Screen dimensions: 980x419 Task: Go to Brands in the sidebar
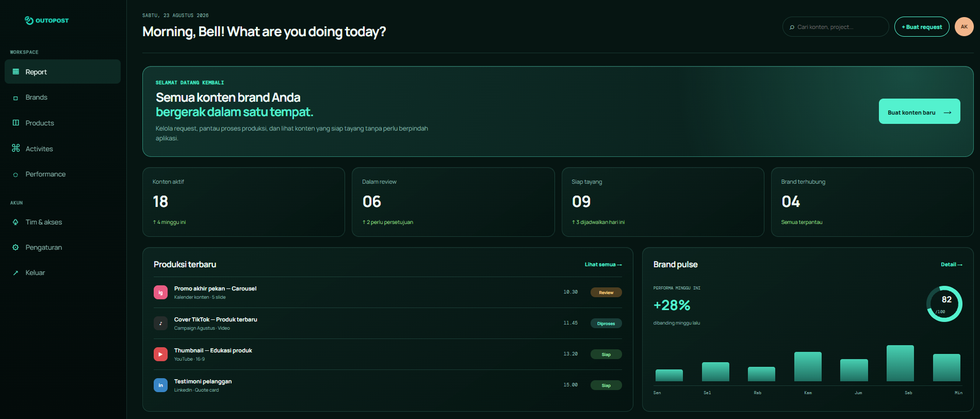[x=62, y=97]
